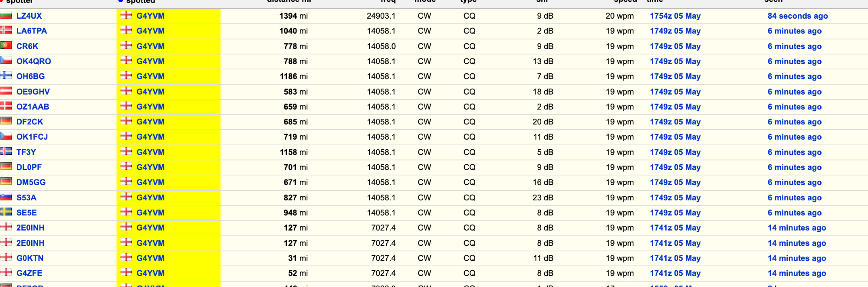Open the DM5GG spotter link
This screenshot has height=287, width=868.
click(x=31, y=182)
